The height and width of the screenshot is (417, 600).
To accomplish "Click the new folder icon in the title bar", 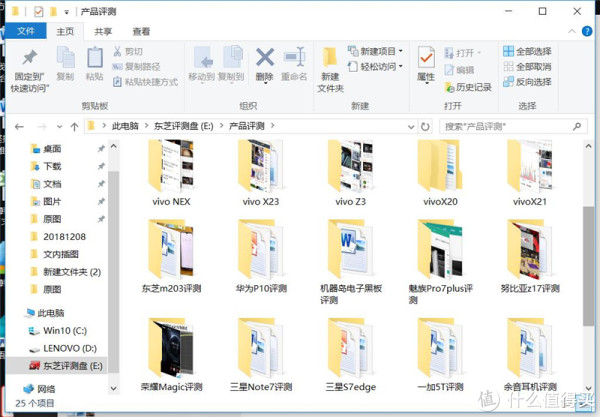I will (54, 12).
